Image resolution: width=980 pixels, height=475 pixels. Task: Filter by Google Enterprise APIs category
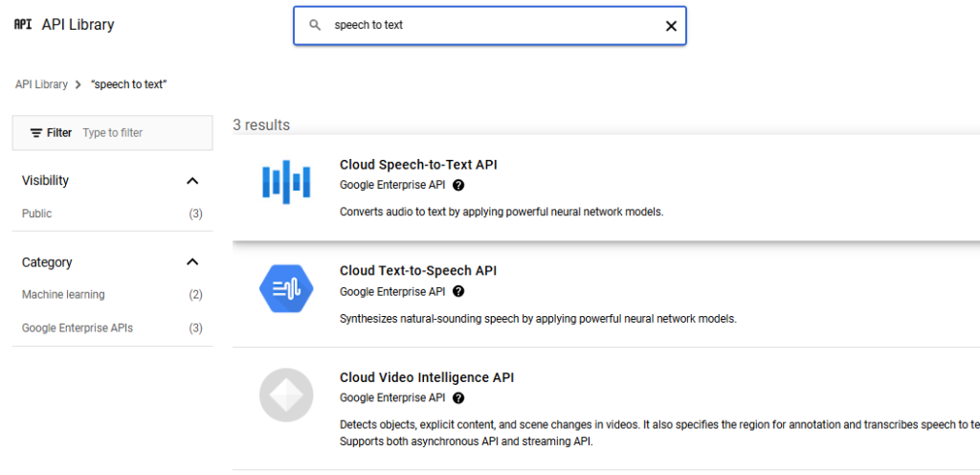pos(78,328)
